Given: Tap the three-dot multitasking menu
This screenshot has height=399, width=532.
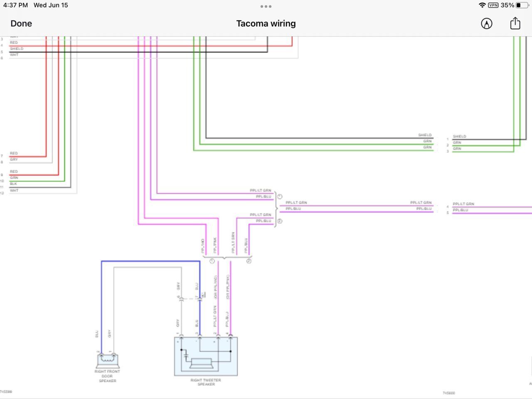Looking at the screenshot, I should tap(266, 6).
